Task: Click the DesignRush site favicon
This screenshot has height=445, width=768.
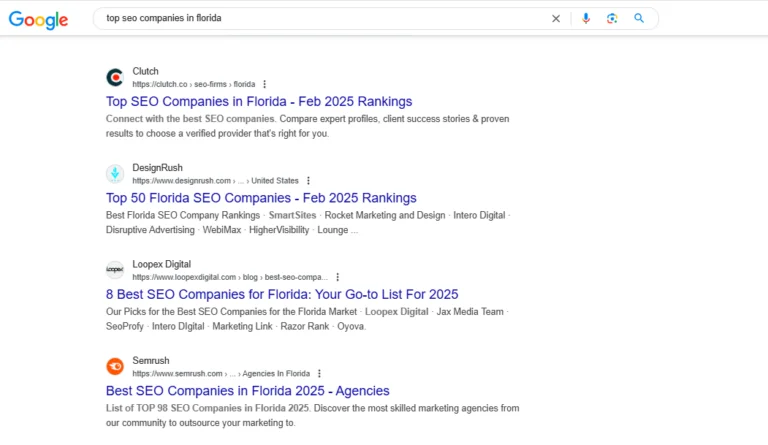Action: (x=115, y=174)
